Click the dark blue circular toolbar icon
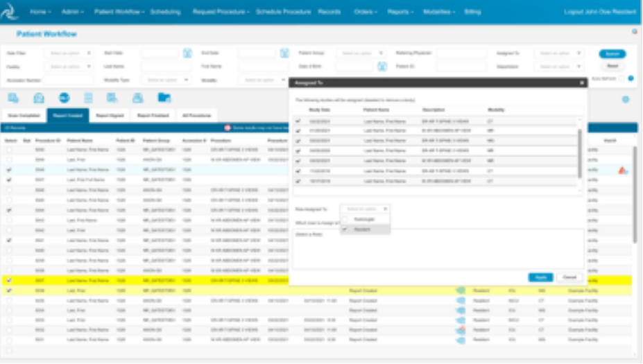 tap(64, 98)
